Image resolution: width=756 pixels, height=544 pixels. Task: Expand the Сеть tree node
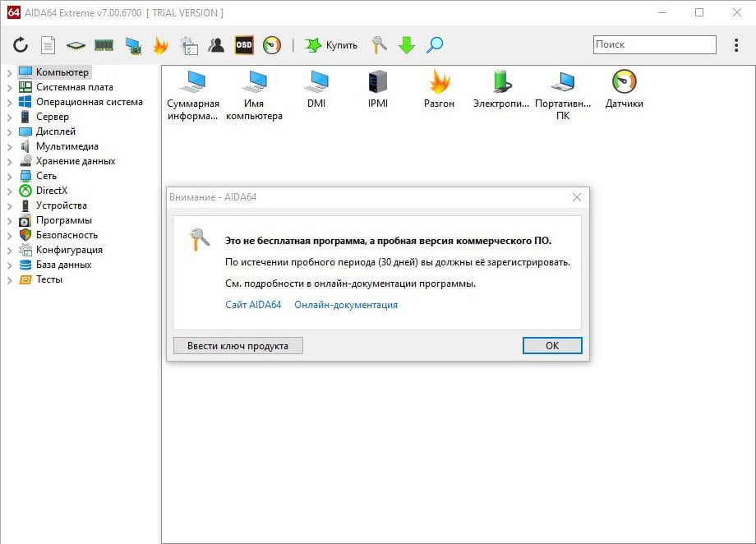[x=9, y=177]
